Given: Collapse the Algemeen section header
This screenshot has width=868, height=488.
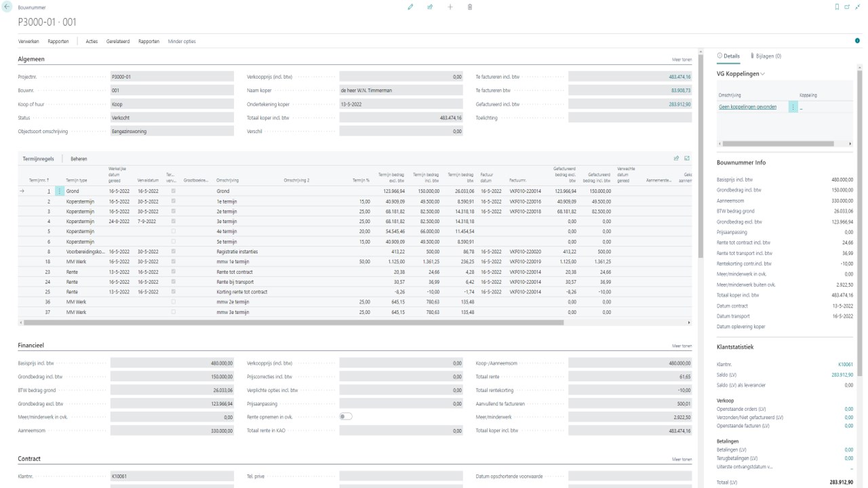Looking at the screenshot, I should tap(31, 59).
